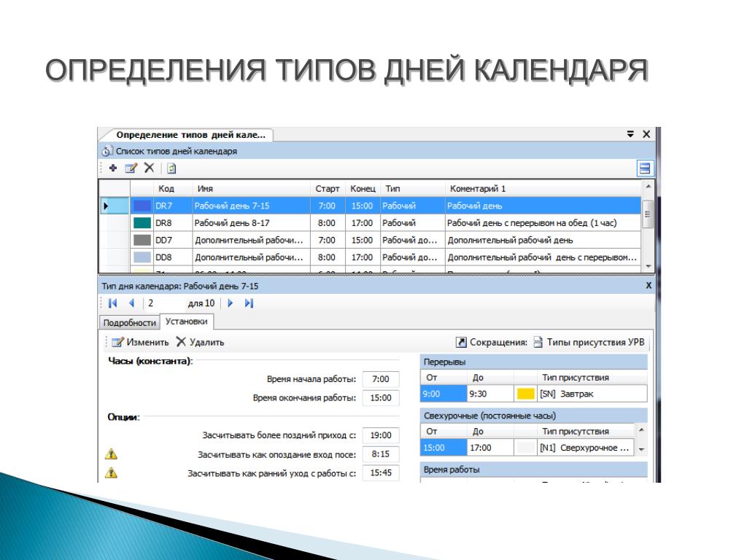The width and height of the screenshot is (747, 560).
Task: Click the Изменить button
Action: click(140, 343)
